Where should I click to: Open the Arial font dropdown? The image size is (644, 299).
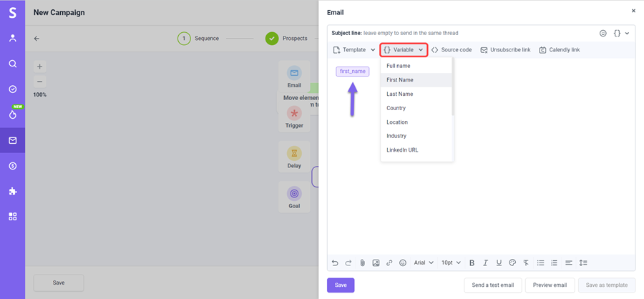(x=424, y=263)
